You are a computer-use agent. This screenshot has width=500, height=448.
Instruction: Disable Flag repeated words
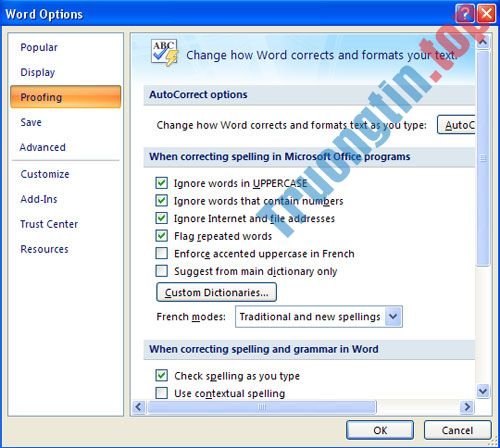tap(162, 236)
